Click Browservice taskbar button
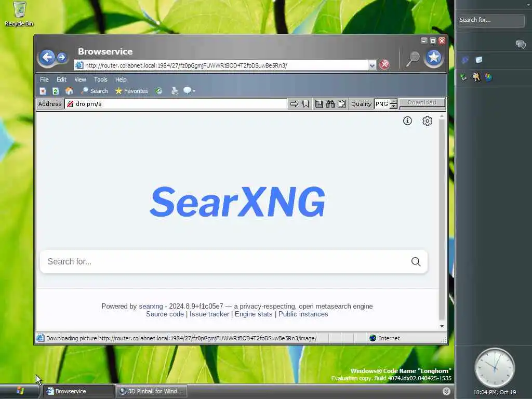Viewport: 532px width, 399px height. (x=79, y=391)
